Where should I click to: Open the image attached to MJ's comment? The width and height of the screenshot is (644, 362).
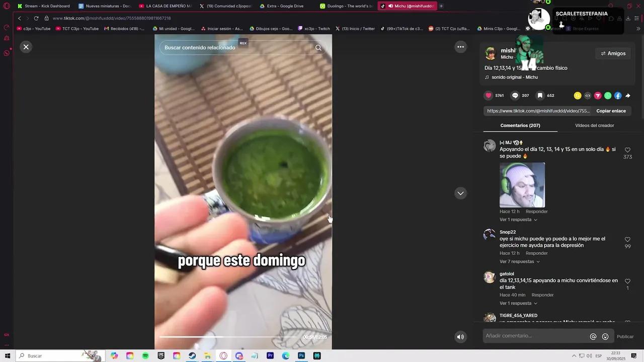click(x=522, y=185)
